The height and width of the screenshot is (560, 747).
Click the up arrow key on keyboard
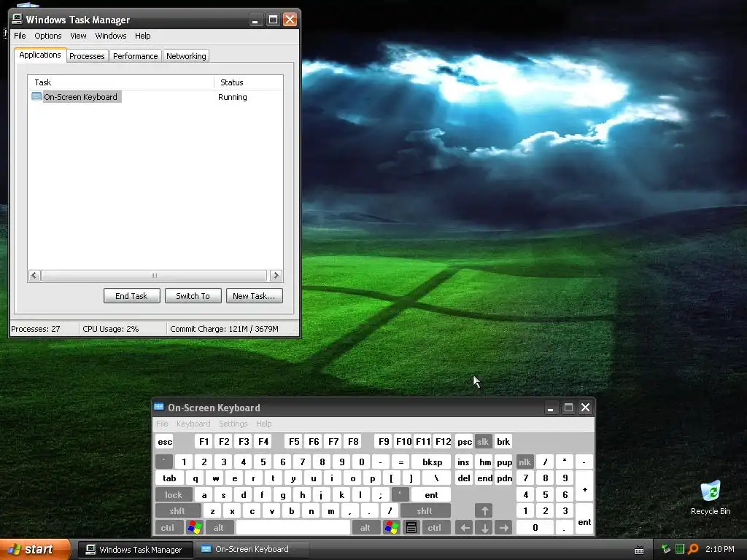484,511
